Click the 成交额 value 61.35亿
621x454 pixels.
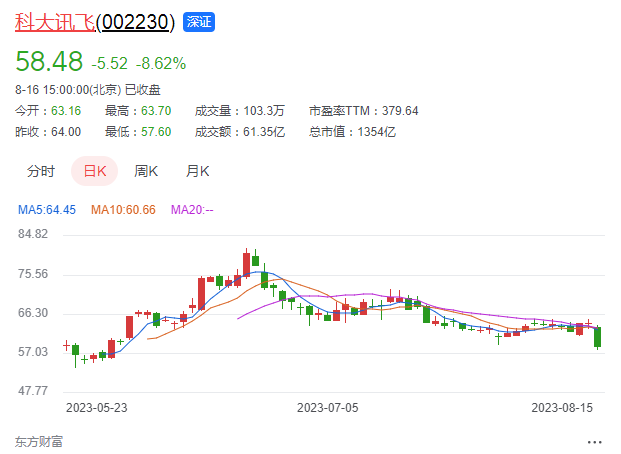(264, 132)
